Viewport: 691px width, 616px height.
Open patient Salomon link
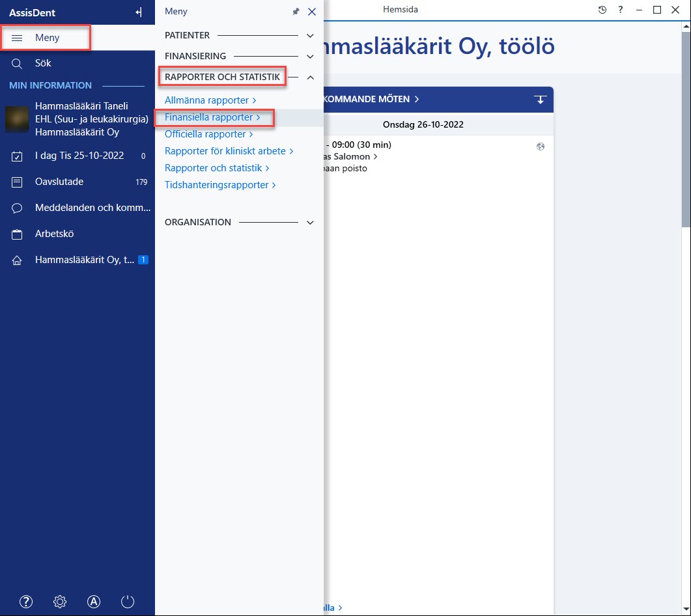[350, 156]
